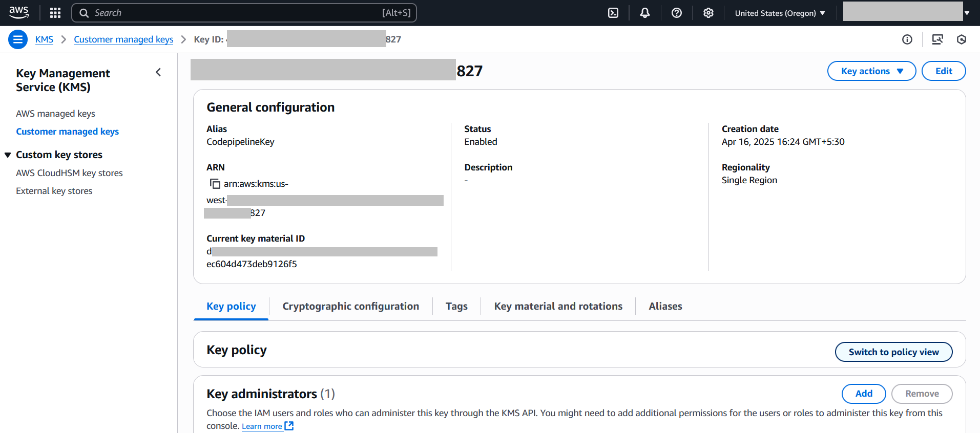Open the info panel icon
The height and width of the screenshot is (433, 980).
point(907,39)
